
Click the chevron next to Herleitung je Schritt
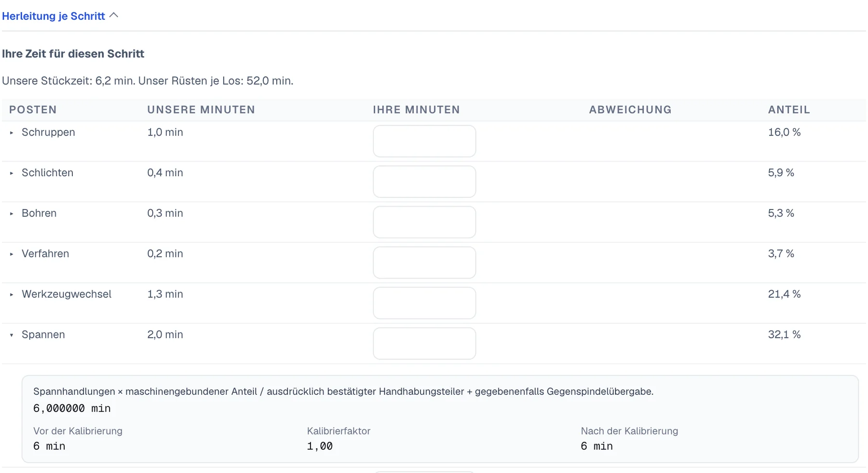pyautogui.click(x=114, y=15)
